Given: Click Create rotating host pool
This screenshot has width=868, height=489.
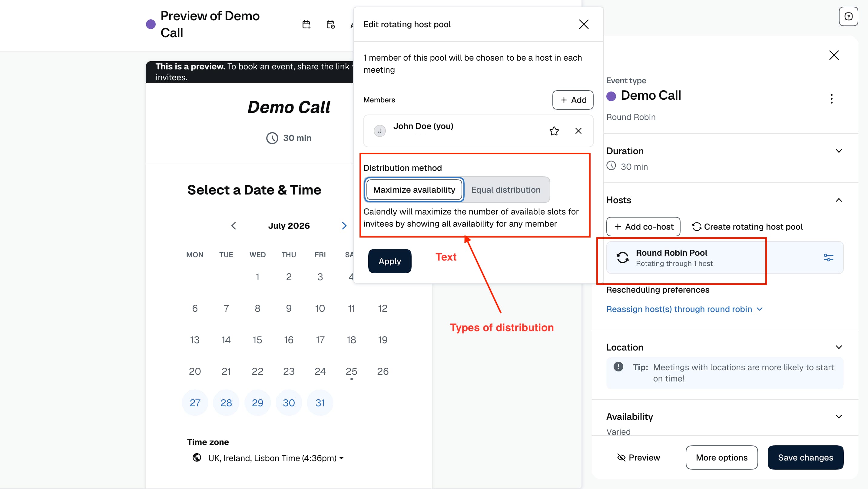Looking at the screenshot, I should pos(747,227).
